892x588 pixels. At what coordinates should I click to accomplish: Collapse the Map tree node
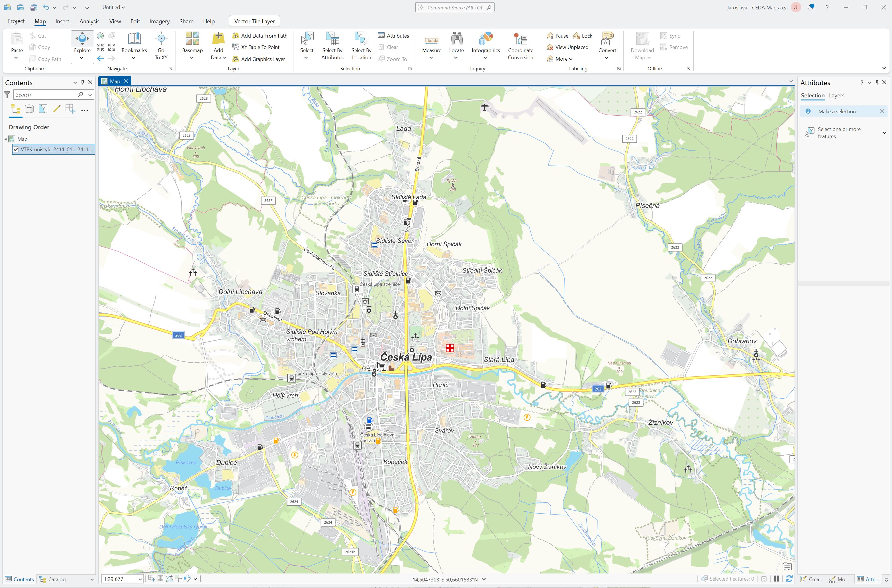[6, 139]
